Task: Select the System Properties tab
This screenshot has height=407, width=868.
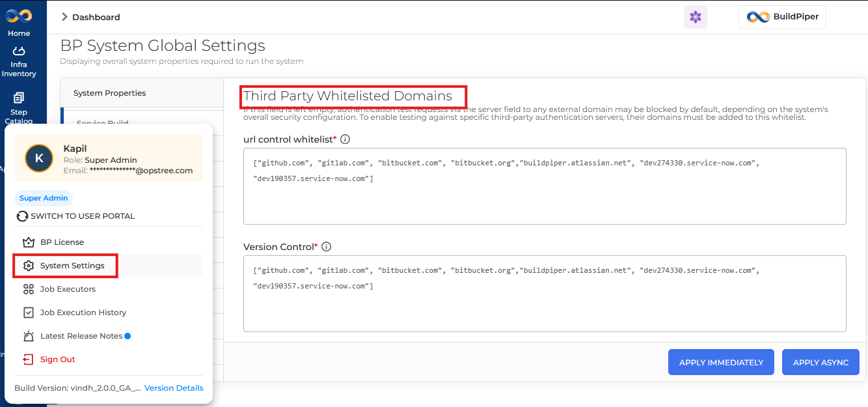Action: (111, 92)
